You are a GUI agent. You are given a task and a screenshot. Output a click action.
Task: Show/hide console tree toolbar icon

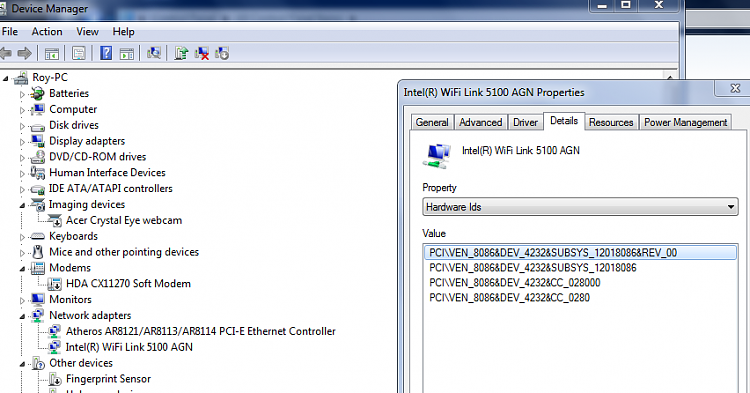tap(52, 54)
